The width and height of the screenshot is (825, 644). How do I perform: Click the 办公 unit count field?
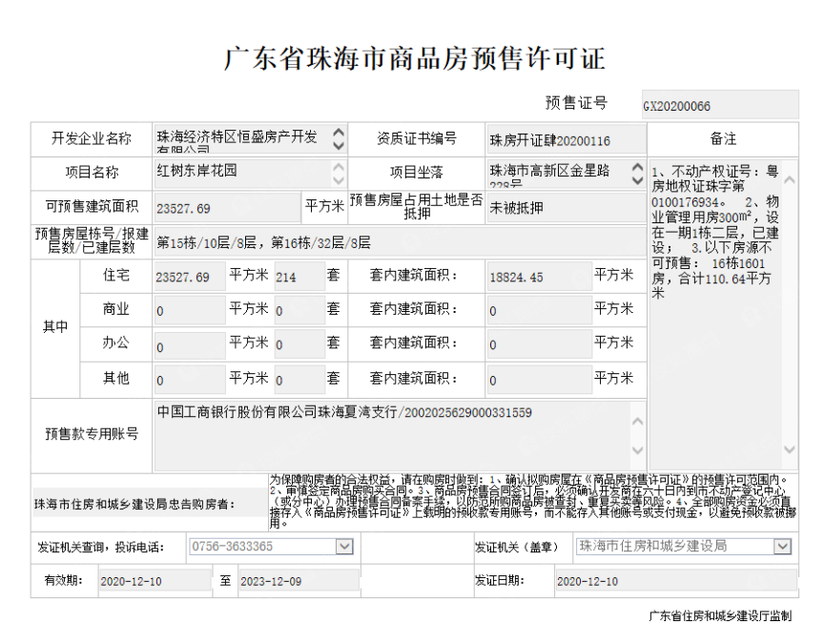click(x=299, y=344)
